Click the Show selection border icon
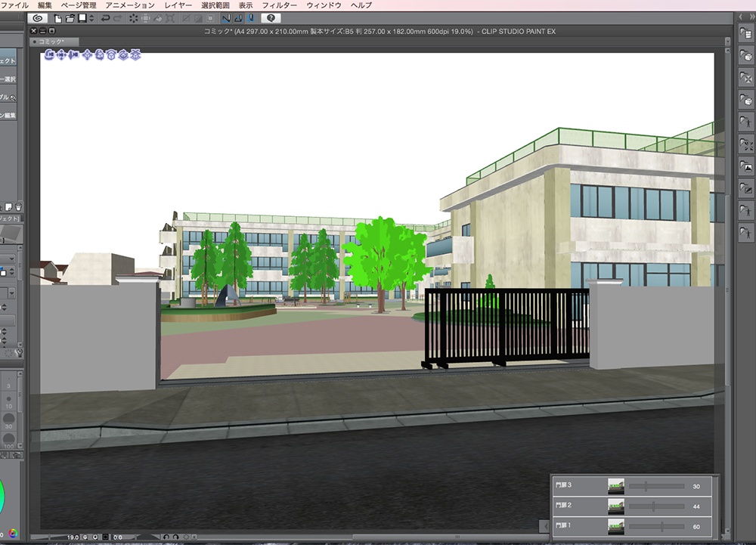756x545 pixels. 210,18
